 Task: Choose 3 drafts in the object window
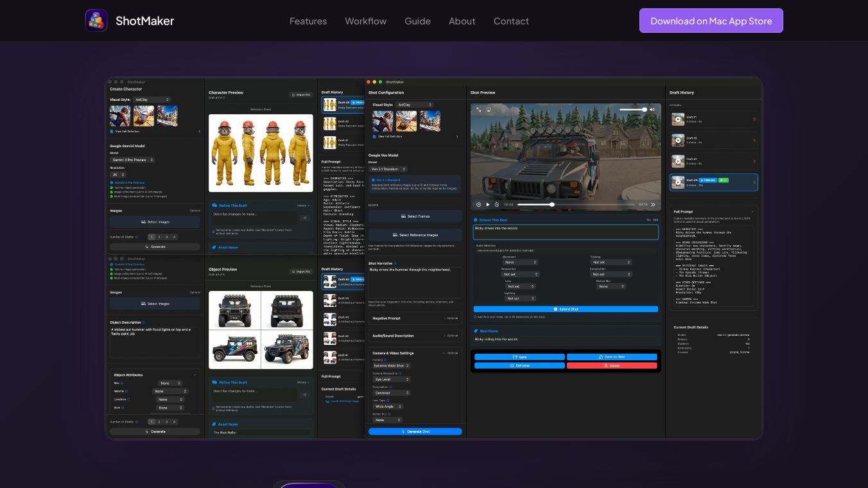click(x=166, y=422)
